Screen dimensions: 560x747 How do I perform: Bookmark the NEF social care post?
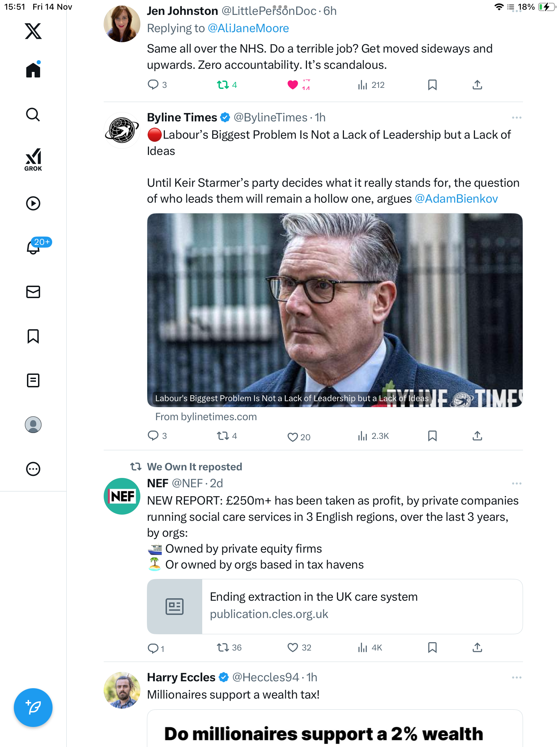point(432,647)
